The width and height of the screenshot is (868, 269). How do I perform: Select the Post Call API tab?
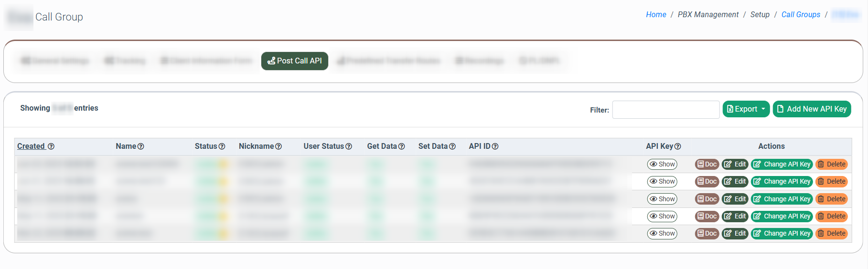[x=295, y=61]
